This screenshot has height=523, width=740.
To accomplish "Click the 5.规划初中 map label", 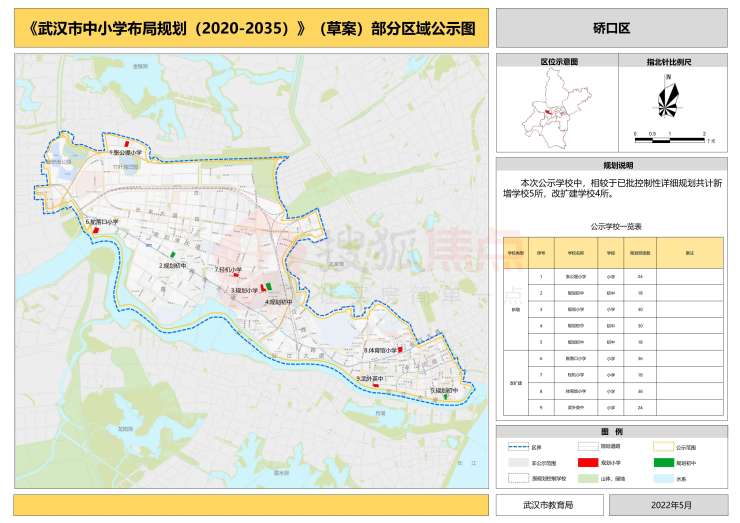I will 444,391.
